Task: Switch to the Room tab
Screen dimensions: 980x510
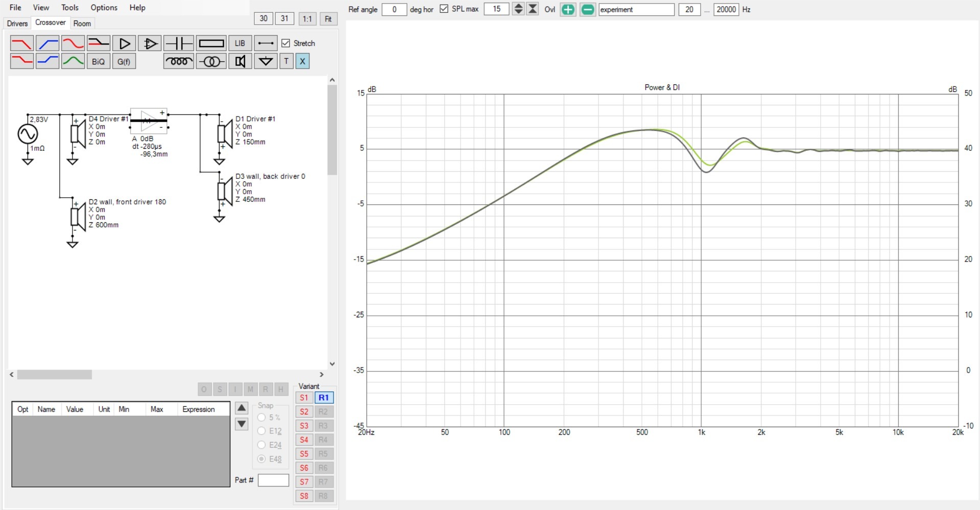Action: (82, 24)
